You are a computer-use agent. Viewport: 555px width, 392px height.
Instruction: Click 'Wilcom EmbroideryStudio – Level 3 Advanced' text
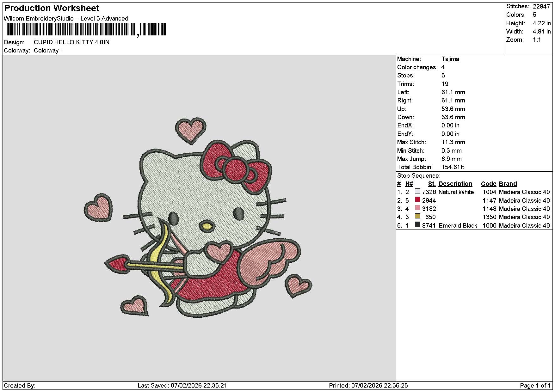tap(66, 18)
